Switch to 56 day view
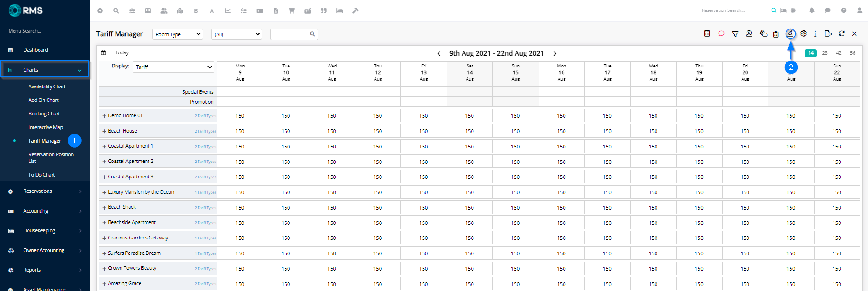The height and width of the screenshot is (291, 868). tap(853, 53)
